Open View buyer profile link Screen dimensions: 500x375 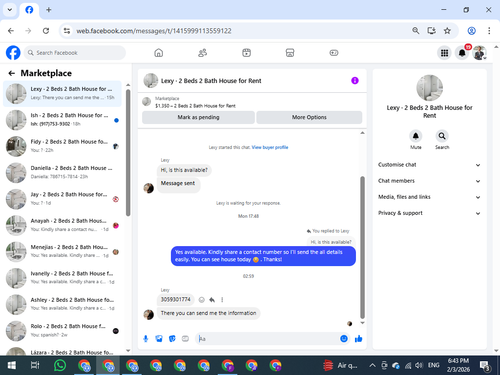click(270, 147)
